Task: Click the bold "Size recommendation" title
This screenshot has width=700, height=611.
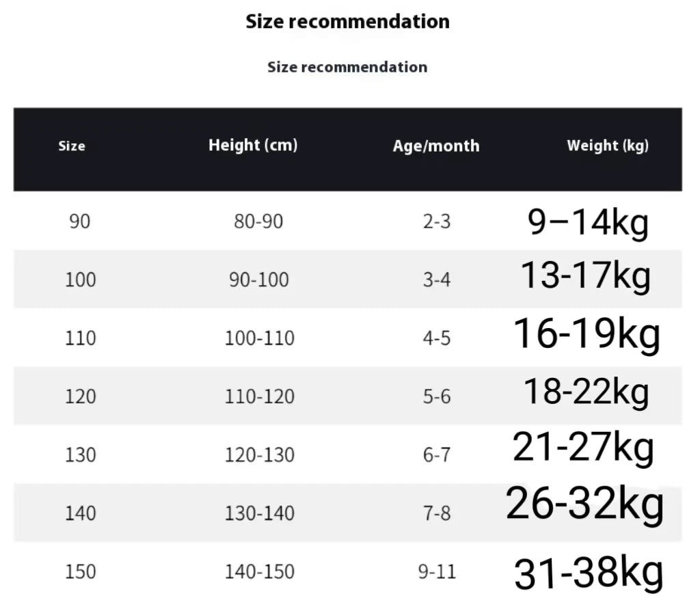Action: 347,22
